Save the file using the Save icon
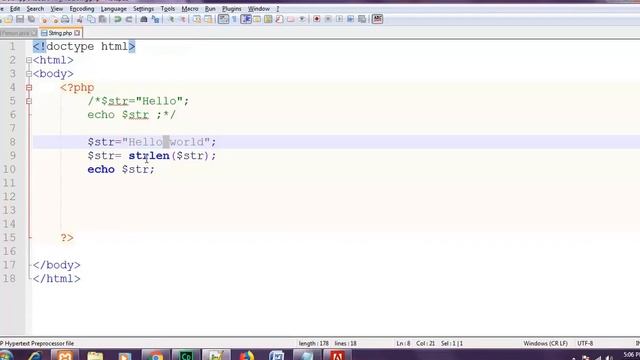 coord(20,19)
